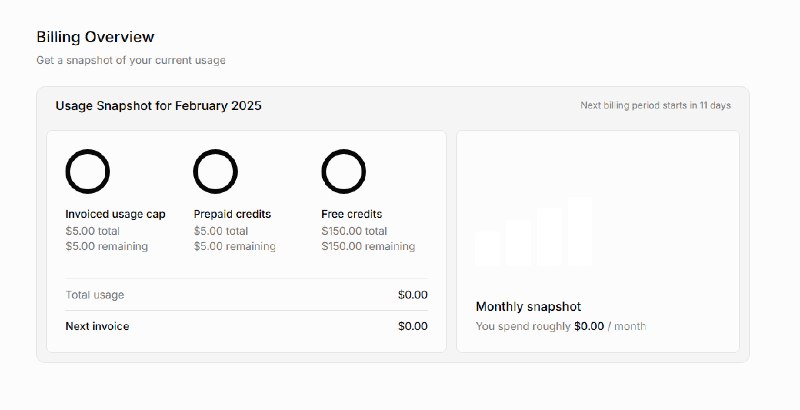Click the Usage Snapshot for February 2025 title
800x410 pixels.
coord(158,105)
